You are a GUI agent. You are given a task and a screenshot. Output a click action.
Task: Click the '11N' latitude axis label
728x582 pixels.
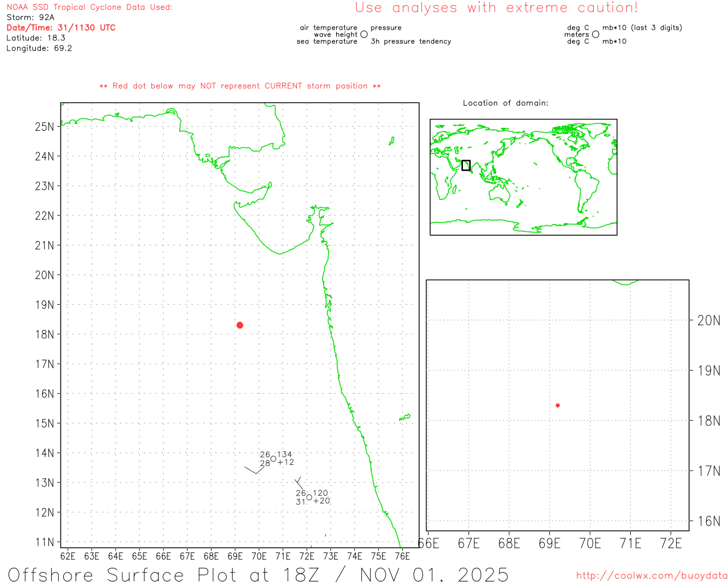tap(44, 542)
